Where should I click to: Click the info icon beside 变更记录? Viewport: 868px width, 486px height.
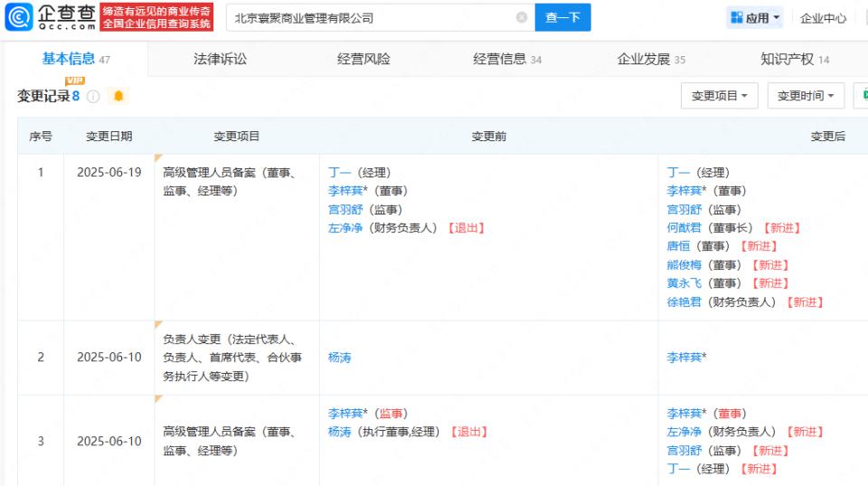click(93, 96)
